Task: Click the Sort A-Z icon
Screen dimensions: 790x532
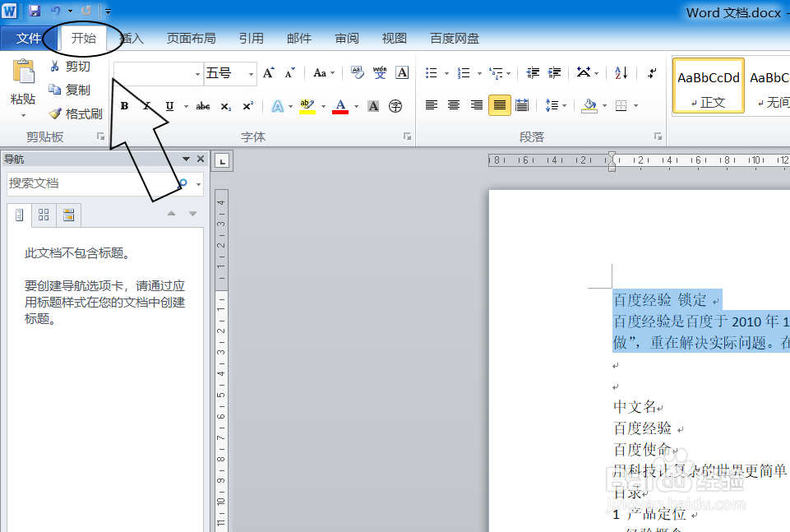Action: coord(621,73)
